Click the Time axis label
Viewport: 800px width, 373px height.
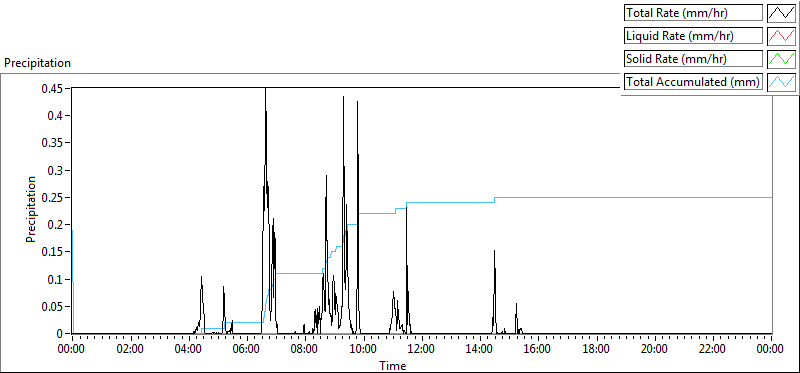point(393,365)
